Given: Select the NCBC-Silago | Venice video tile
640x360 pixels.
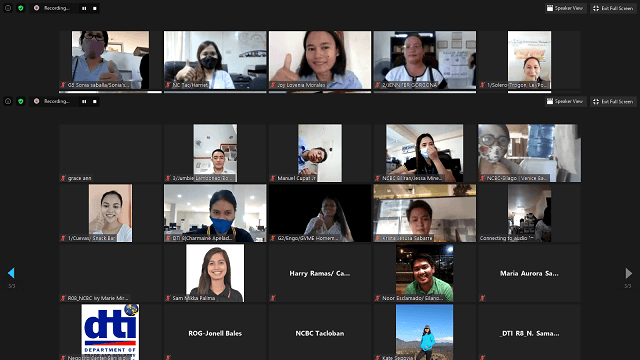Looking at the screenshot, I should click(529, 153).
